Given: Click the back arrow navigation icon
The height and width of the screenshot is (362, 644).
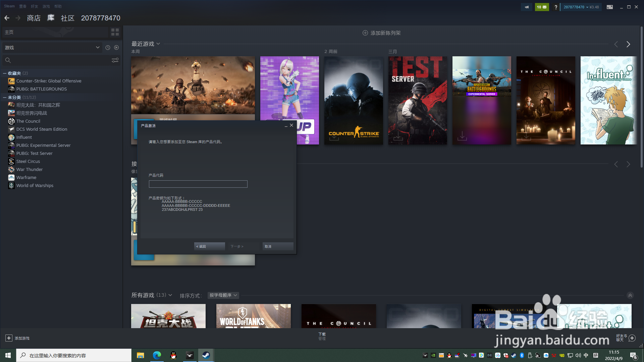Looking at the screenshot, I should click(x=7, y=18).
